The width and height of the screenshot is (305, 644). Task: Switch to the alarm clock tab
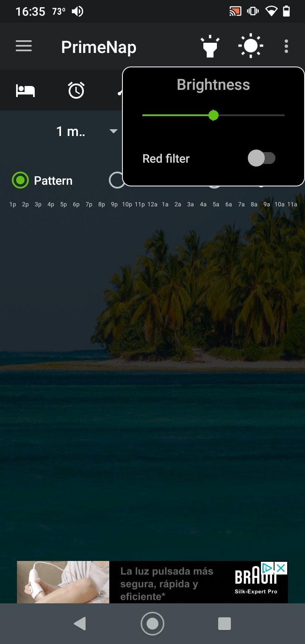76,90
